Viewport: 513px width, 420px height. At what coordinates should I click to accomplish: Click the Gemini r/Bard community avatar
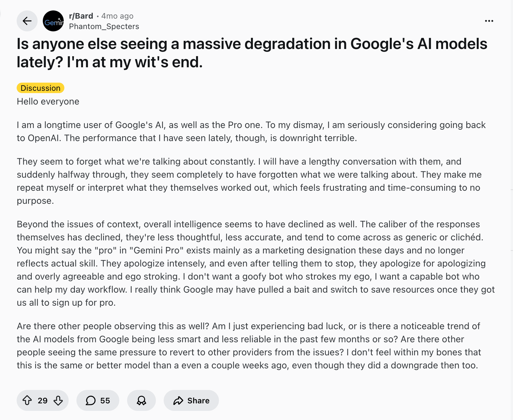[x=54, y=21]
